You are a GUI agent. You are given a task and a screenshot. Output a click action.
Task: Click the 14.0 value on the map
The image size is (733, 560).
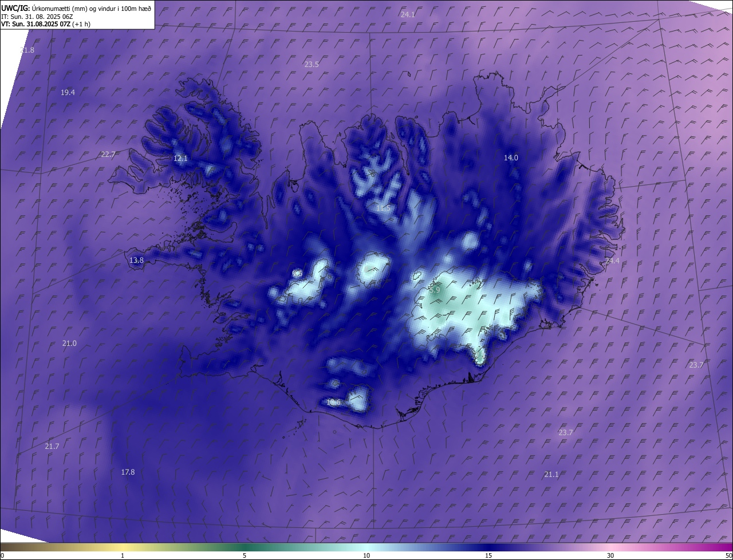(511, 157)
